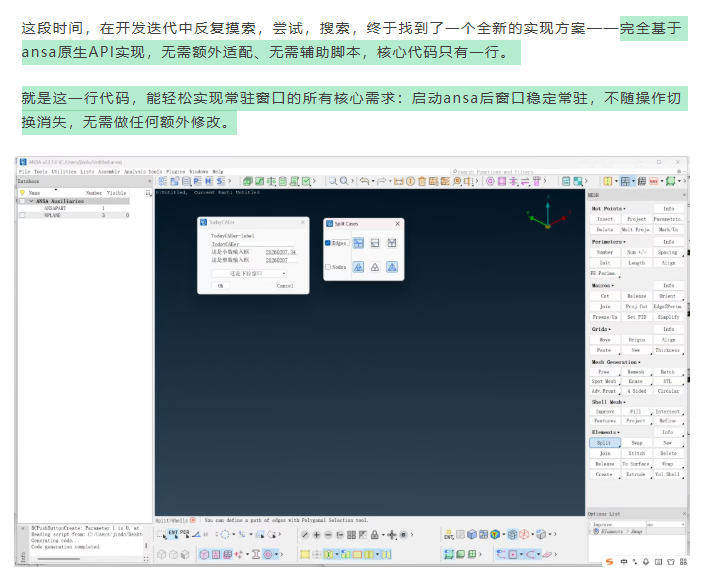Open the Lists menu
The width and height of the screenshot is (716, 569).
coord(87,172)
